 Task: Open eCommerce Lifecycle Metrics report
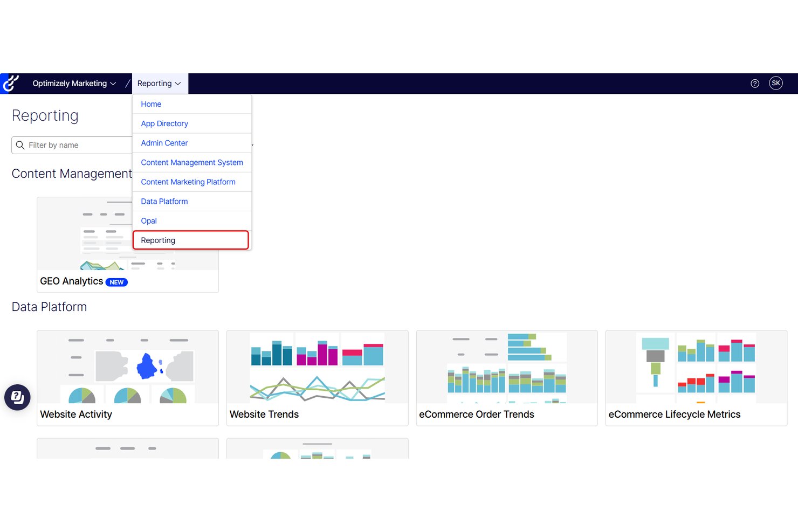(696, 378)
